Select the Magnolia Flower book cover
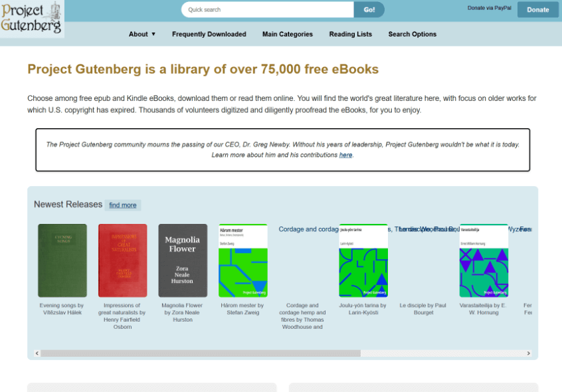The image size is (562, 392). tap(183, 260)
